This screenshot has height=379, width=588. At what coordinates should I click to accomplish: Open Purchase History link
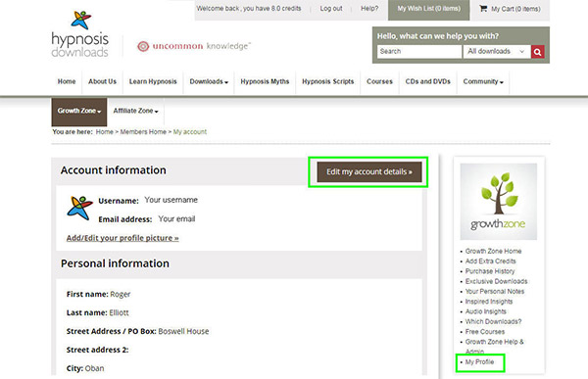(490, 271)
